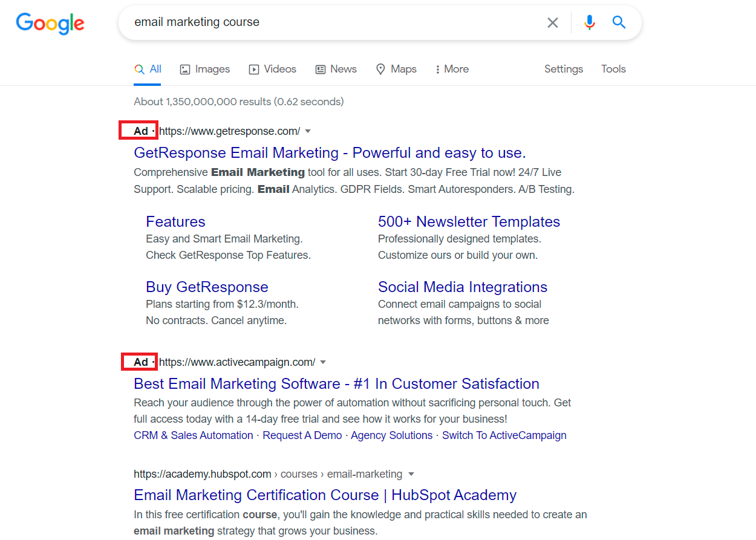
Task: Switch to the Videos tab
Action: (x=273, y=69)
